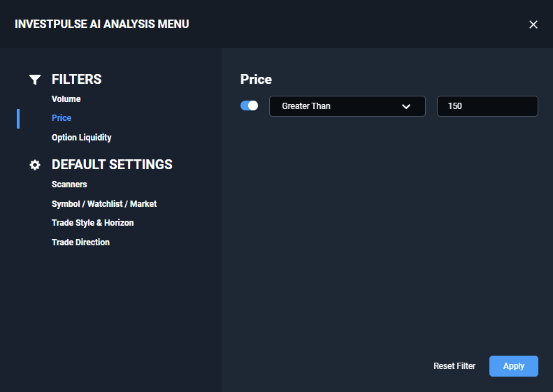
Task: Open the Volume filter section
Action: (x=66, y=99)
